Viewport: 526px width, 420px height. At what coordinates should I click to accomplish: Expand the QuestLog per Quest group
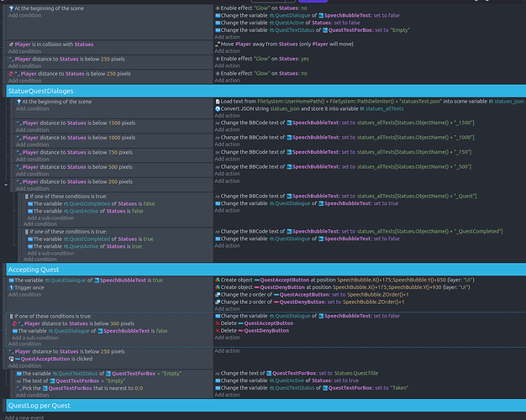(38, 405)
